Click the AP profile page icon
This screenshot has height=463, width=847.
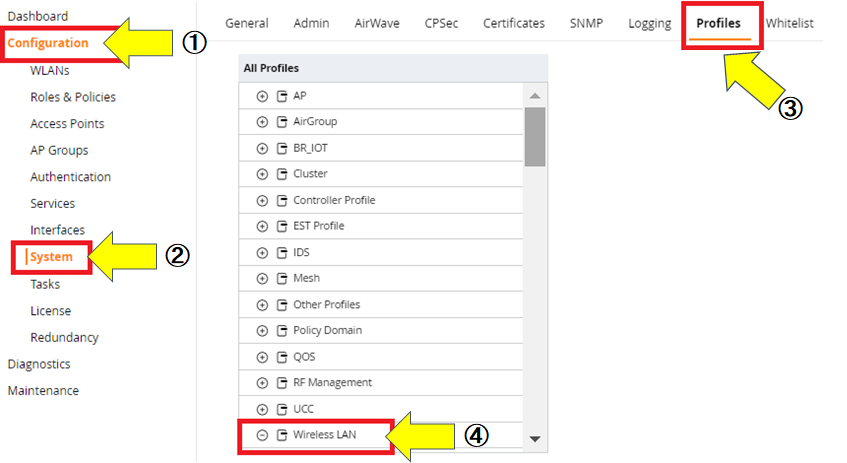click(281, 96)
